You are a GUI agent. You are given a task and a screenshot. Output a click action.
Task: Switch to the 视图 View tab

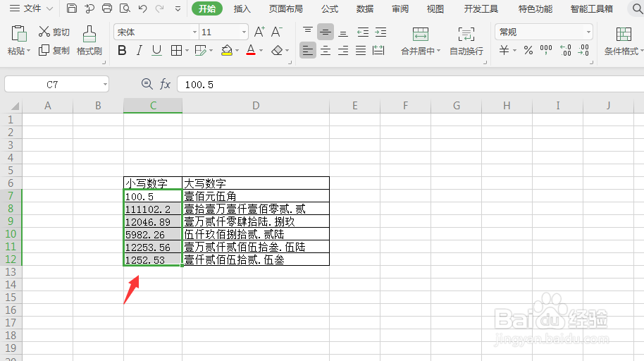tap(435, 8)
